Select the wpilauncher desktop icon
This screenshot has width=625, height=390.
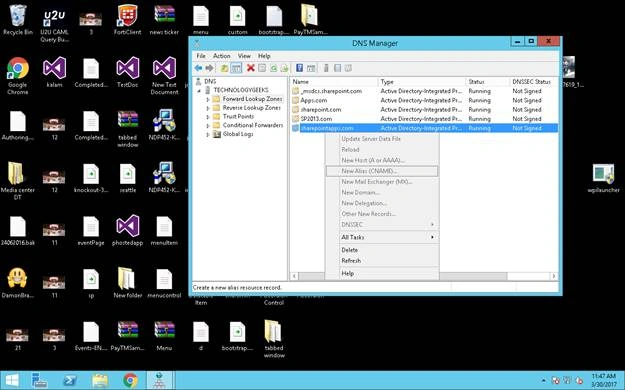[603, 178]
